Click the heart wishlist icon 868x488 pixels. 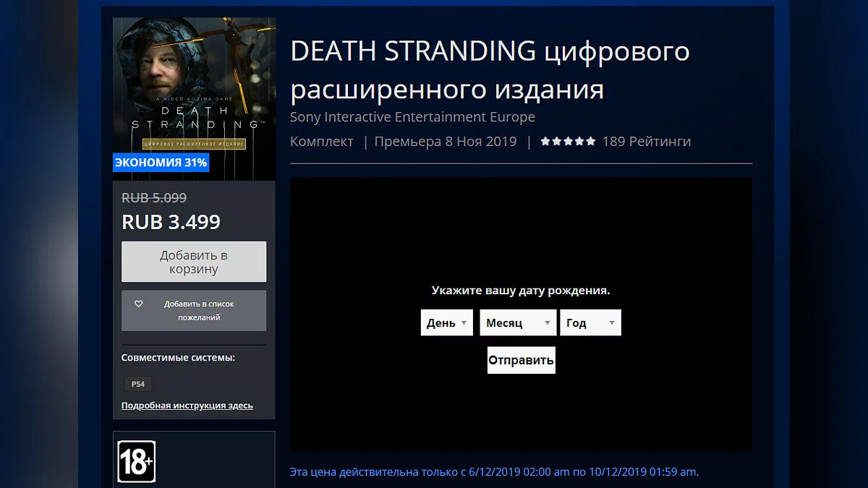point(139,304)
